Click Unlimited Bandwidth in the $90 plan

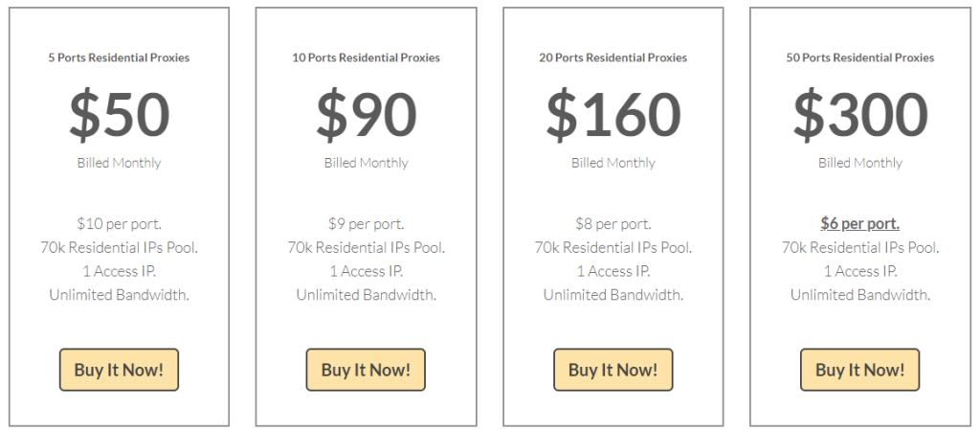[366, 294]
